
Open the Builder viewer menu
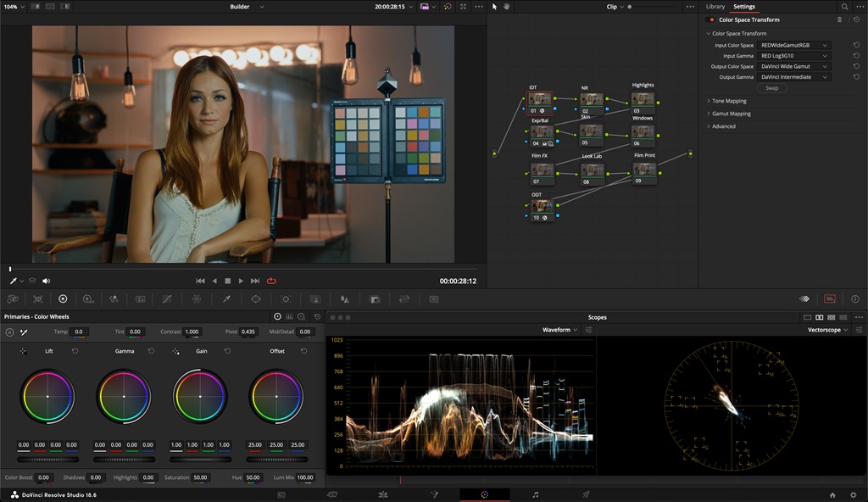click(x=247, y=7)
